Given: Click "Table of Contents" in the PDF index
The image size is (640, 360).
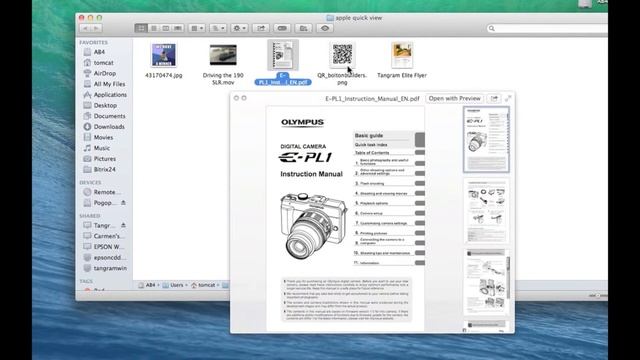Looking at the screenshot, I should pos(372,153).
